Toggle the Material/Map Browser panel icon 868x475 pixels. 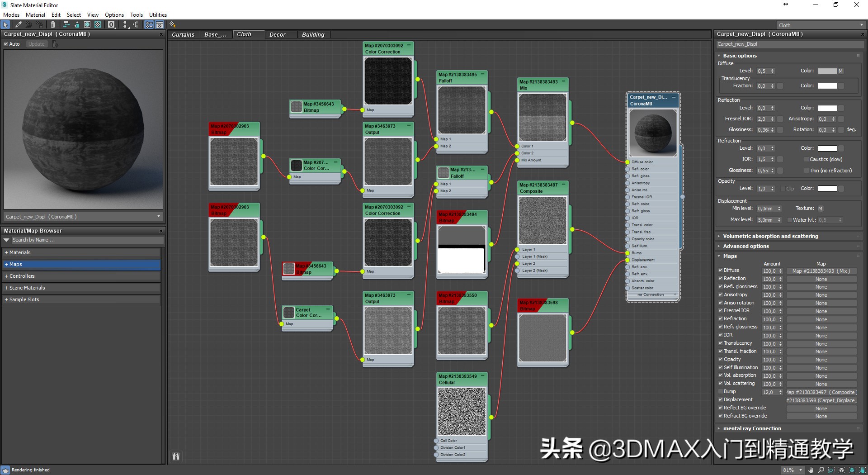point(149,25)
